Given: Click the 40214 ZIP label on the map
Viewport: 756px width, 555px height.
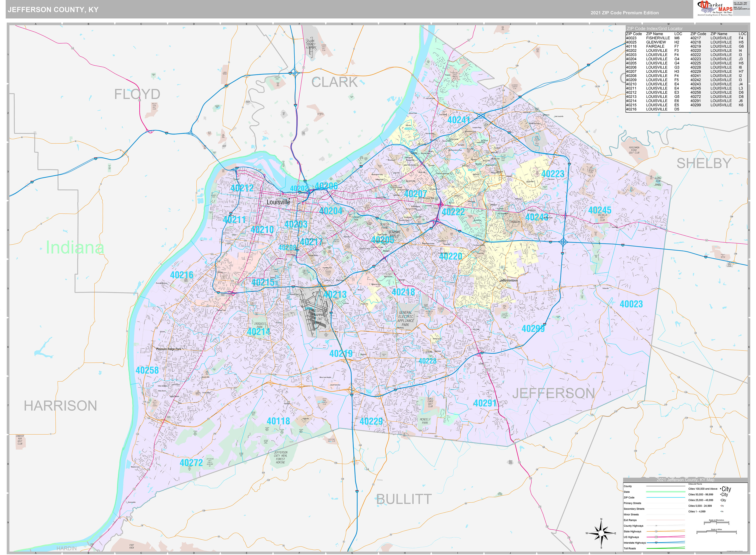Looking at the screenshot, I should click(x=258, y=332).
